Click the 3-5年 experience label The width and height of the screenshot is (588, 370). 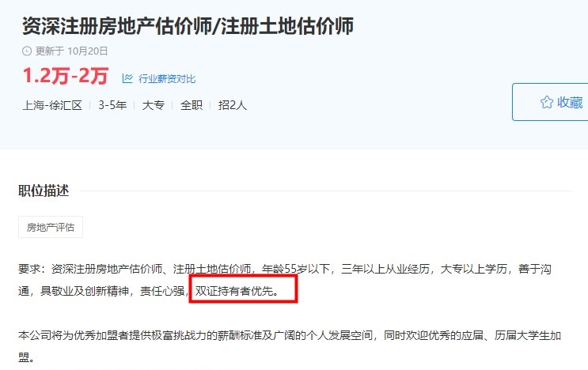(x=112, y=105)
